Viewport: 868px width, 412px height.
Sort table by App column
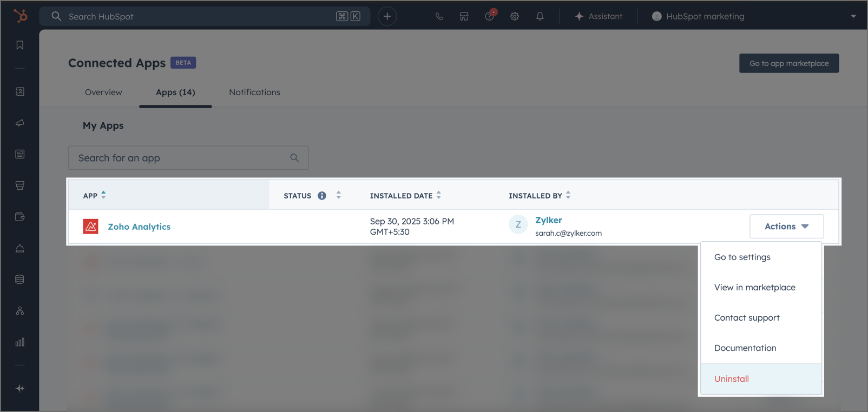tap(103, 195)
